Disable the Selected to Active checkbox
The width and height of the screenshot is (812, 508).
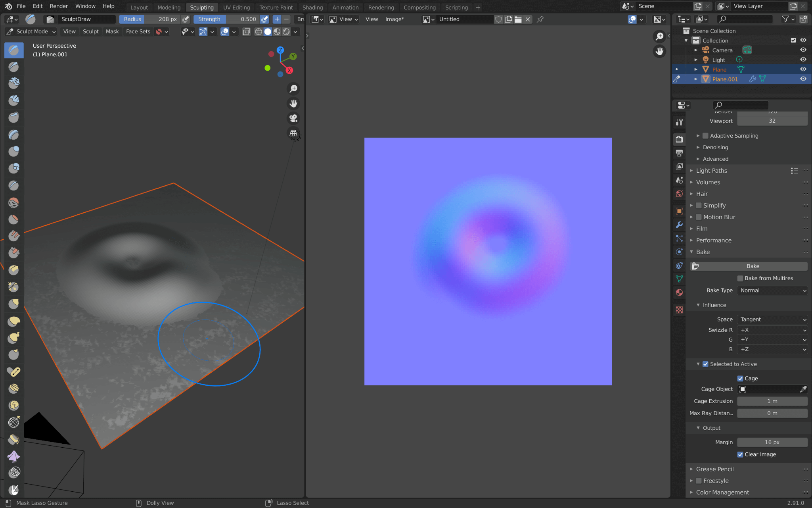coord(706,364)
